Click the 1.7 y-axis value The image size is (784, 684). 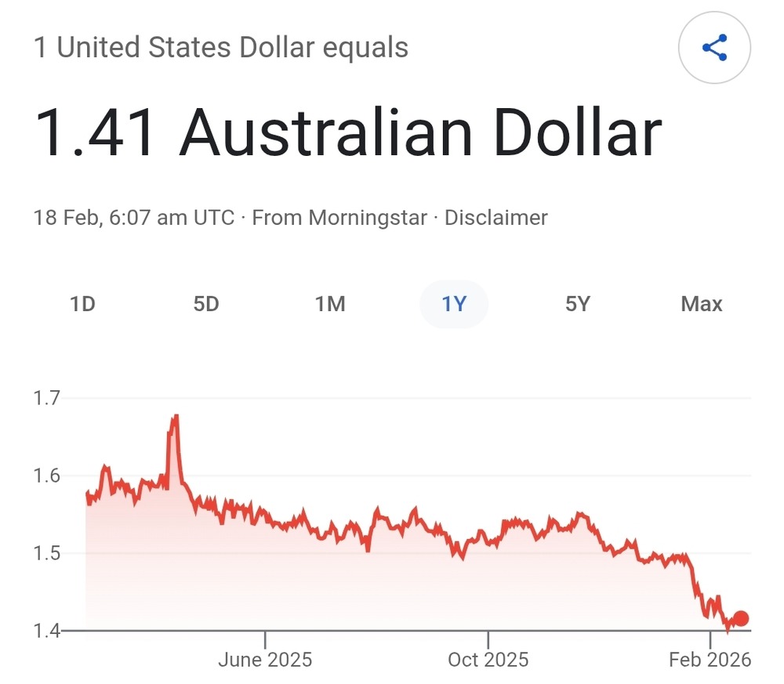(x=48, y=399)
